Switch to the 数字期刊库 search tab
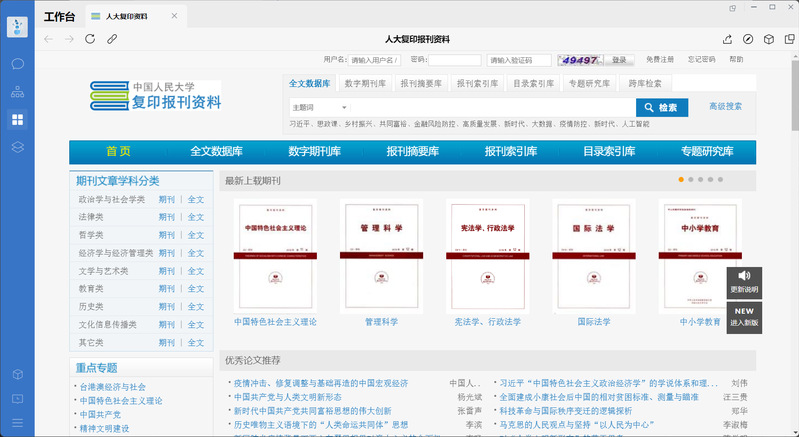The image size is (799, 437). pos(365,83)
